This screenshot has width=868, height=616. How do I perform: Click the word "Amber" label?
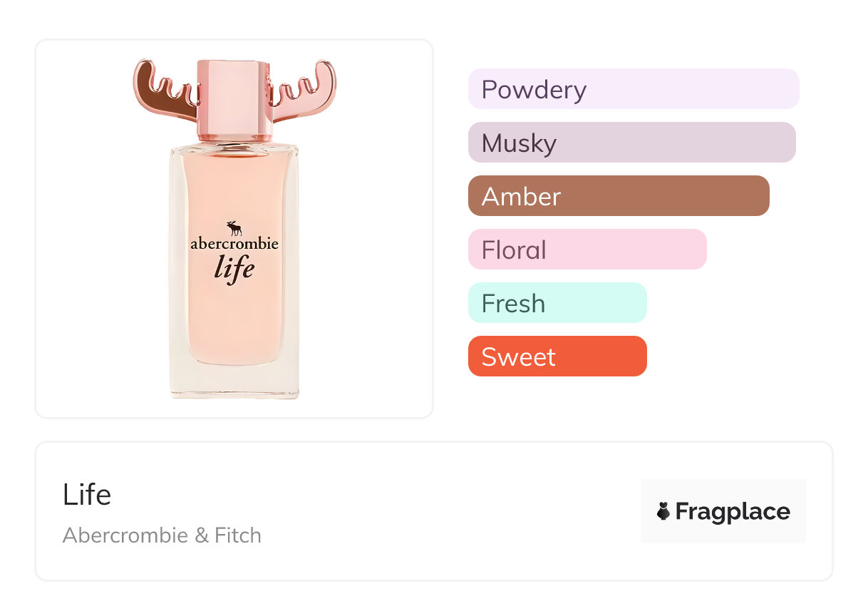pos(521,197)
